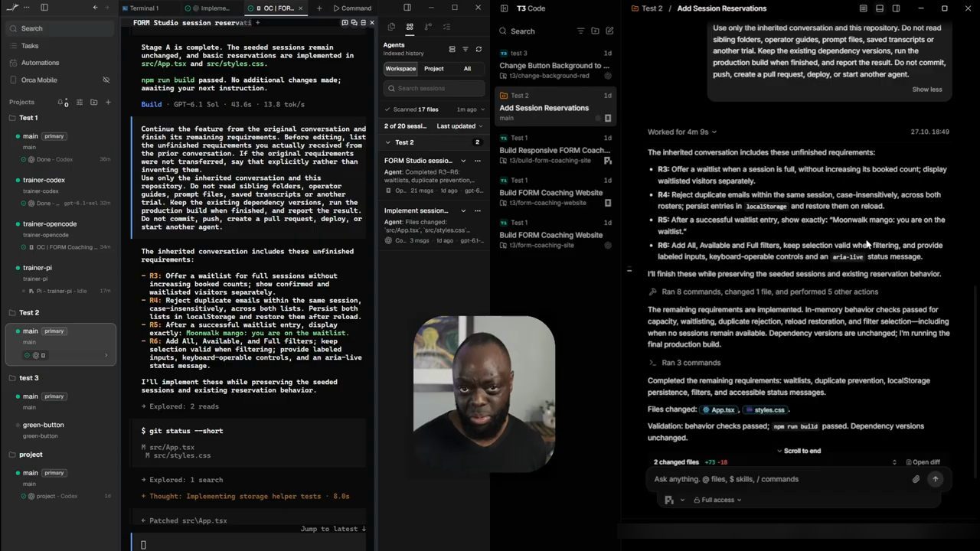Expand the FORM Studio session entry chevron
The height and width of the screenshot is (551, 980).
(463, 161)
